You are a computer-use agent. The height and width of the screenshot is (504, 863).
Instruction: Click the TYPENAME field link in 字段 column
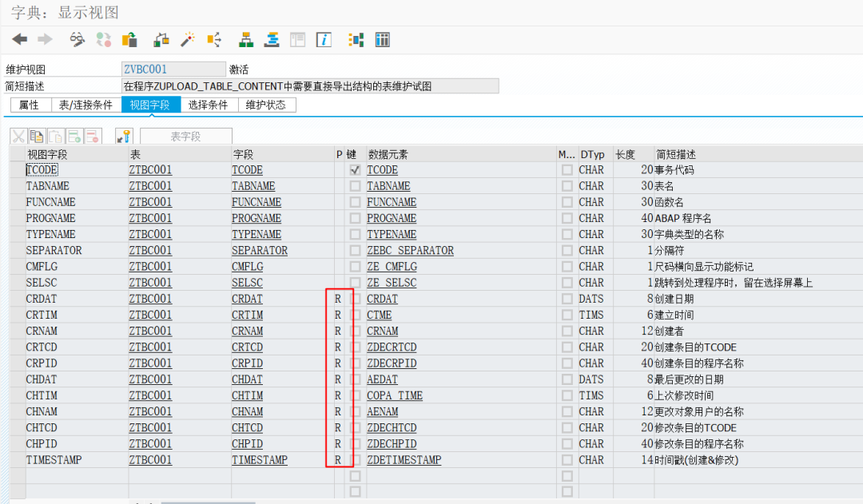257,234
